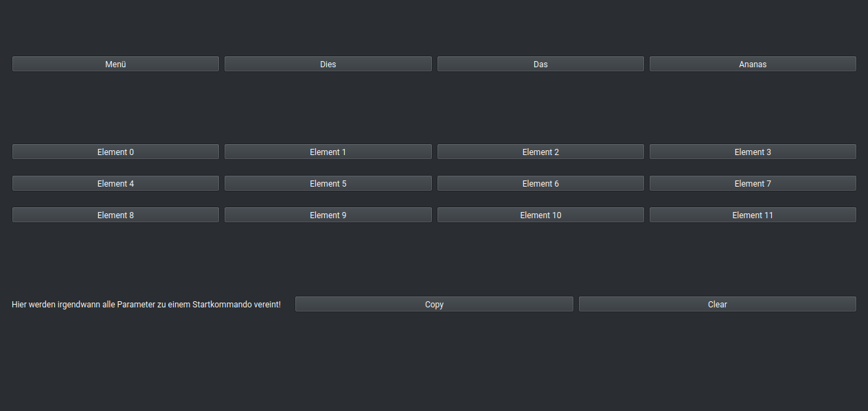Viewport: 868px width, 411px height.
Task: Open the Menü button
Action: tap(115, 64)
